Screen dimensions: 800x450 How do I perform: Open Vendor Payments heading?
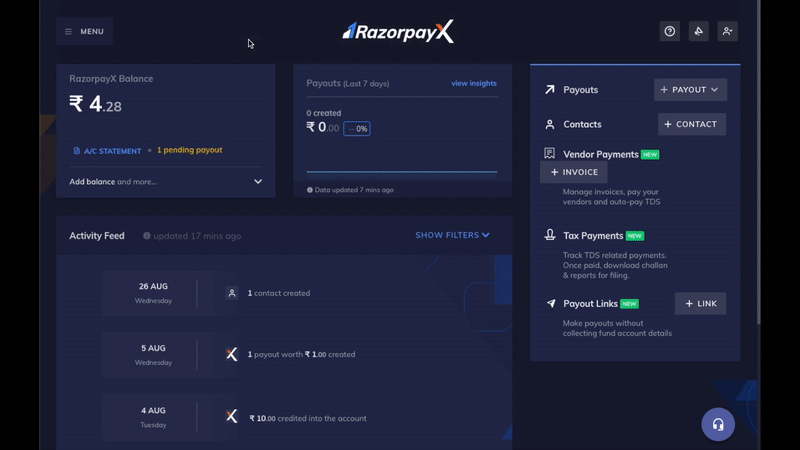(x=601, y=154)
